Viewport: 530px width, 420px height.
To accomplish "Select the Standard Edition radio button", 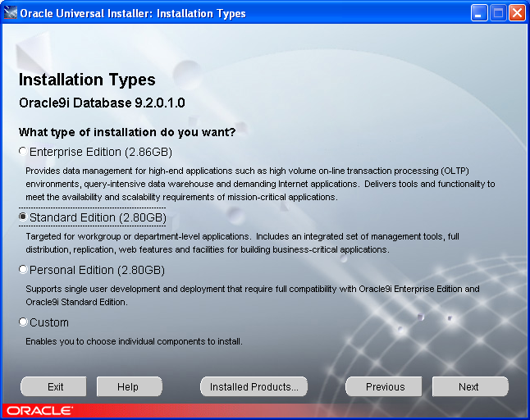I will (x=23, y=217).
